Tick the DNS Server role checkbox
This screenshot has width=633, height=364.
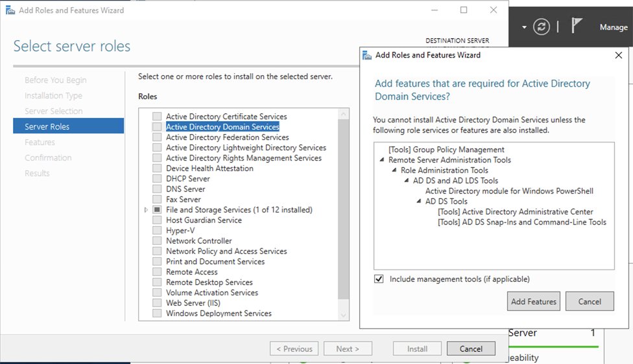[157, 189]
